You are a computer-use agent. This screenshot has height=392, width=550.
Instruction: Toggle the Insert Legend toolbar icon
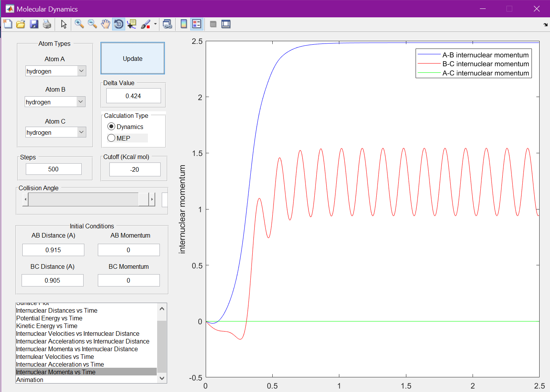(x=197, y=24)
